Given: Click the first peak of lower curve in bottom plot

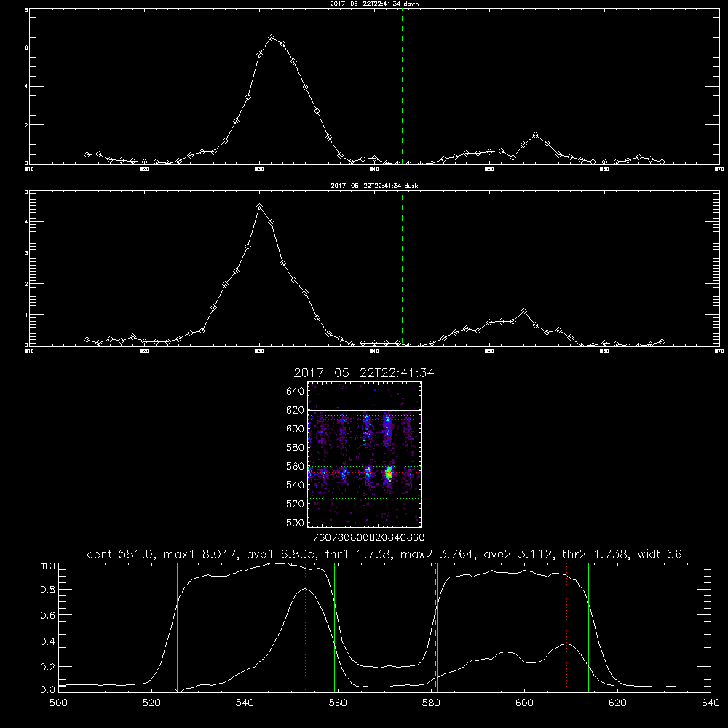Looking at the screenshot, I should tap(304, 589).
